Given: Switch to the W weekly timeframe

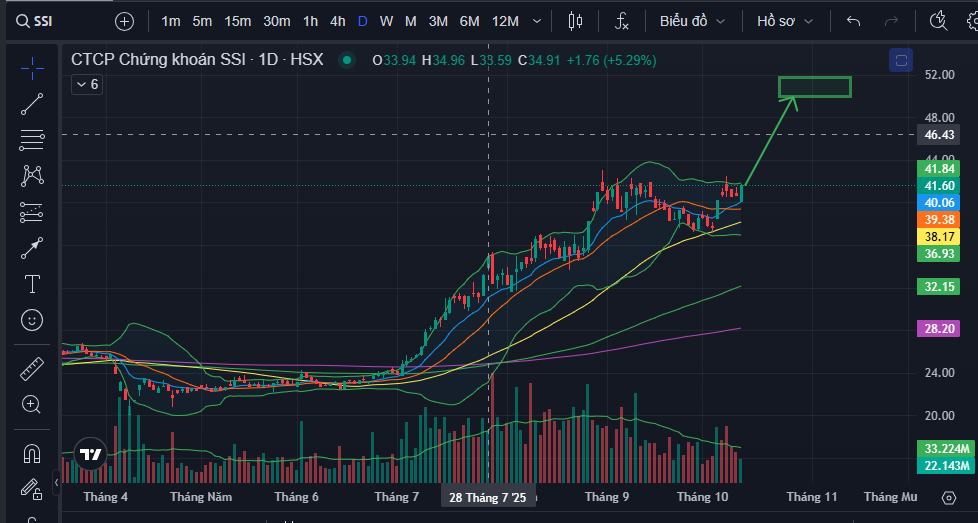Looking at the screenshot, I should [x=386, y=21].
